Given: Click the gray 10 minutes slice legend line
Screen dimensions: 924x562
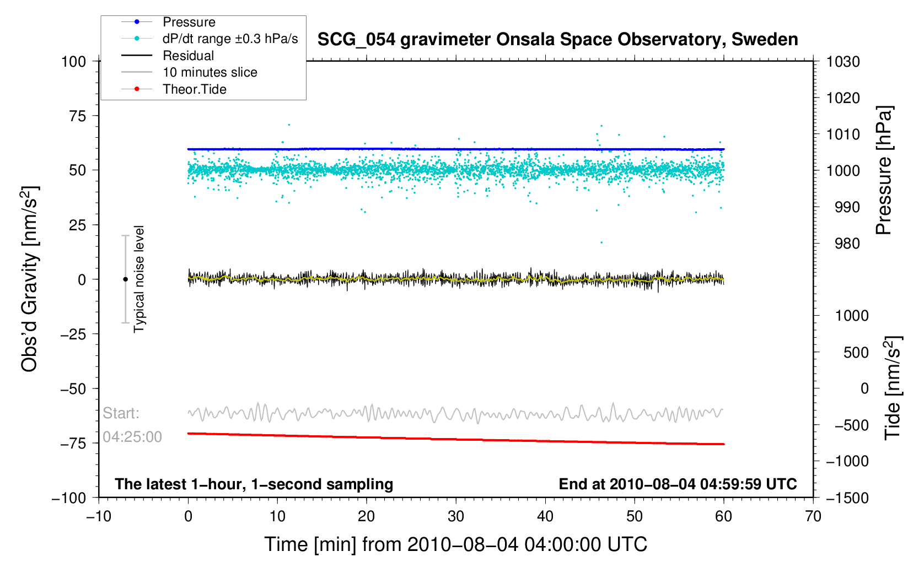Looking at the screenshot, I should coord(137,72).
